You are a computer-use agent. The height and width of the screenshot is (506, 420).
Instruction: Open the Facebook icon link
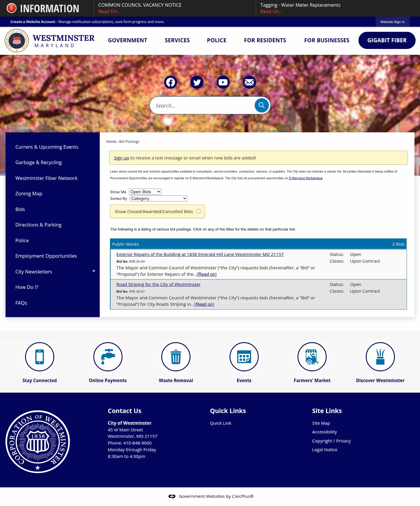[x=171, y=82]
